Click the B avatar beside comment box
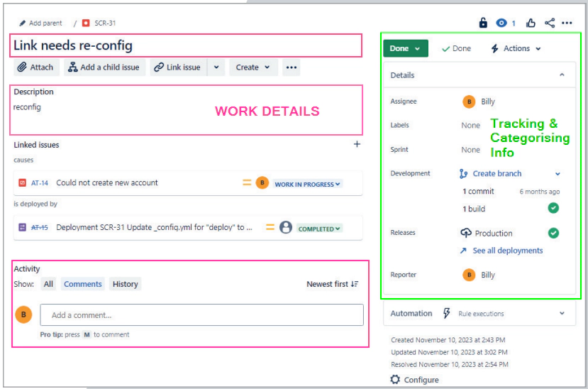Screen dimensions: 588x389 (x=23, y=314)
